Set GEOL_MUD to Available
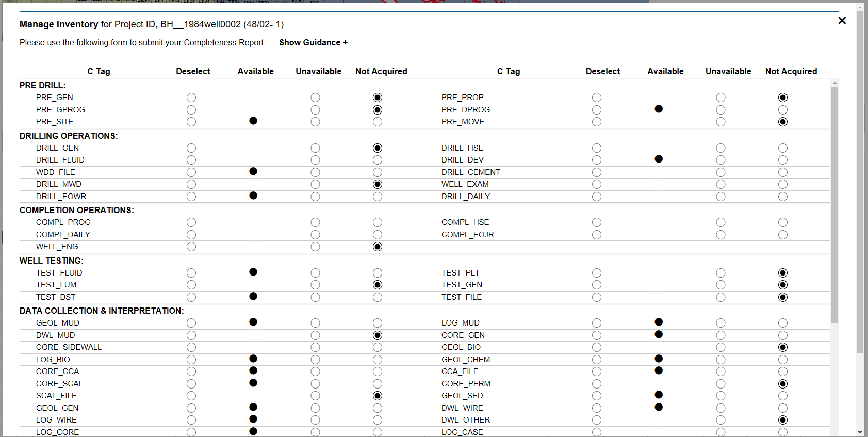This screenshot has width=868, height=437. 253,322
